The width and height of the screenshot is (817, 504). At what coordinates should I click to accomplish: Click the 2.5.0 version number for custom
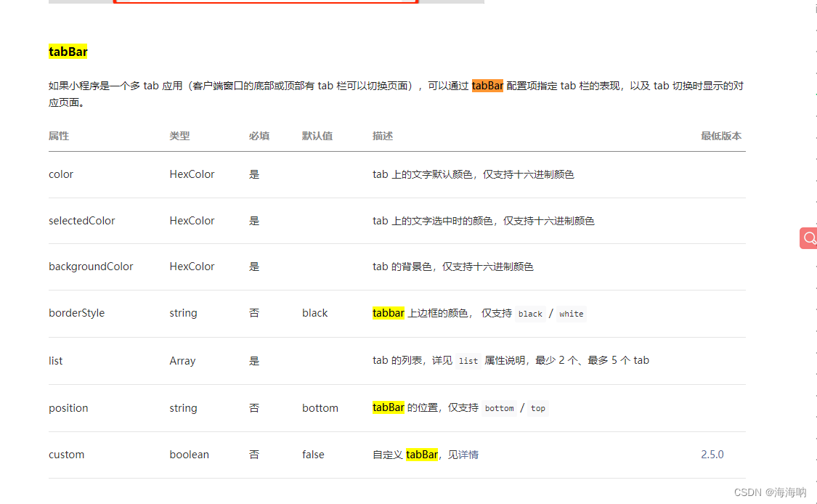(x=712, y=454)
